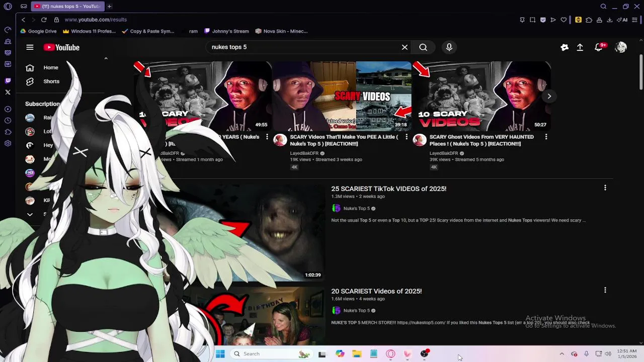The width and height of the screenshot is (644, 362).
Task: Show next videos in shelf with arrow
Action: 549,96
